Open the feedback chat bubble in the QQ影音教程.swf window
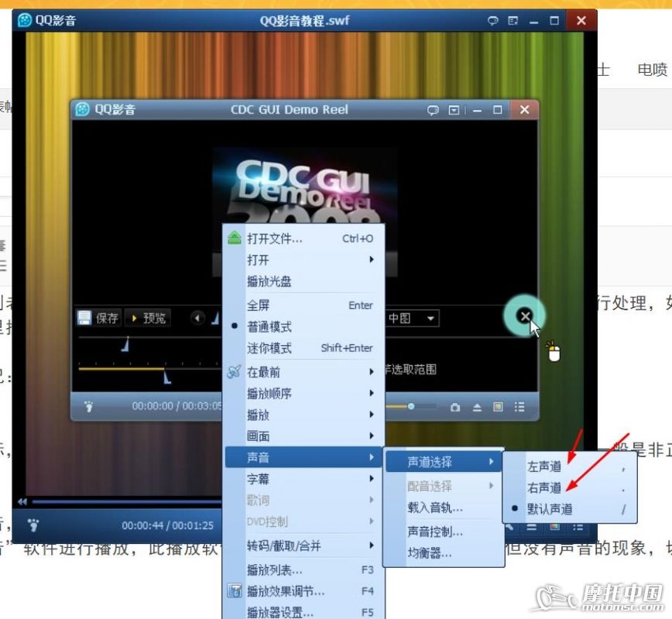This screenshot has width=672, height=619. (x=493, y=21)
